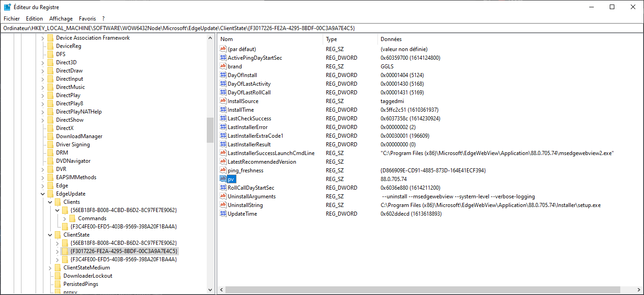The height and width of the screenshot is (295, 644).
Task: Click the string icon beside InstallSource
Action: coord(223,101)
